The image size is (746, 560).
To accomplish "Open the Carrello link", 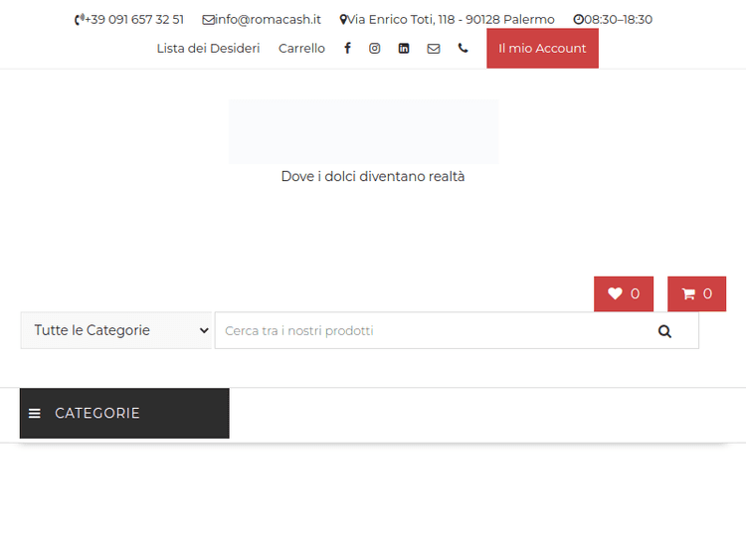I will pos(301,48).
